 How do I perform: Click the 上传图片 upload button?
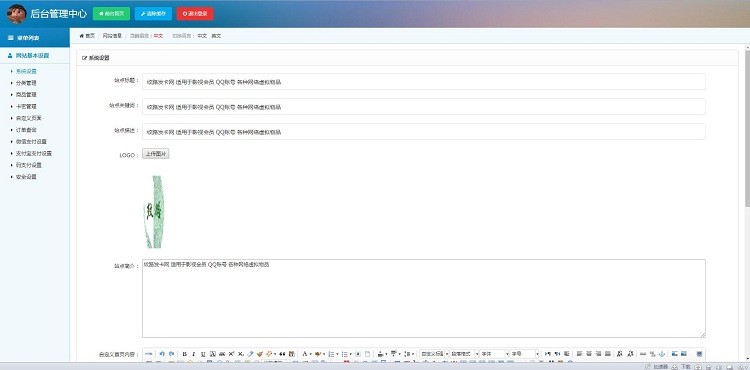156,154
